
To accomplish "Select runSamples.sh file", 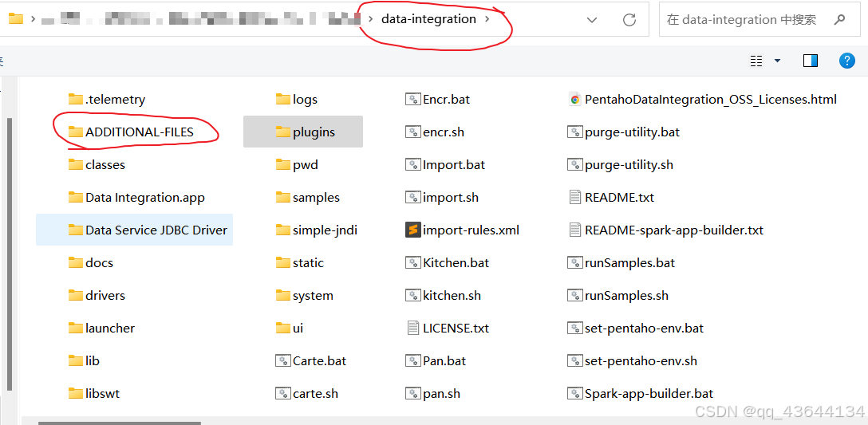I will click(x=618, y=296).
